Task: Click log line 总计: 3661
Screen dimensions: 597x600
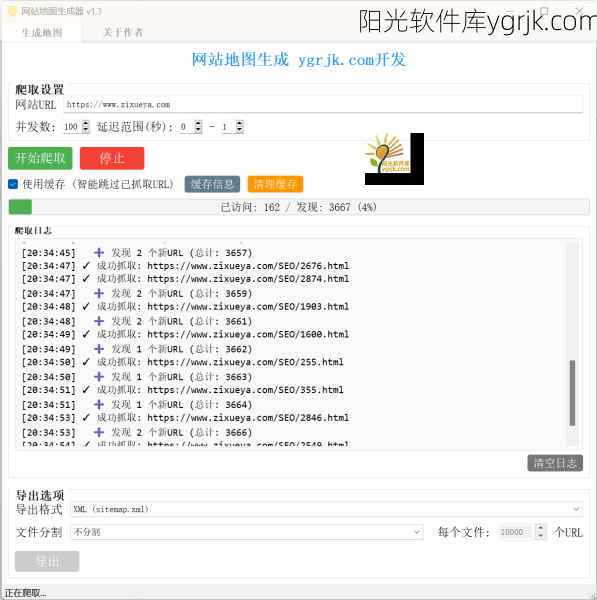Action: click(137, 321)
